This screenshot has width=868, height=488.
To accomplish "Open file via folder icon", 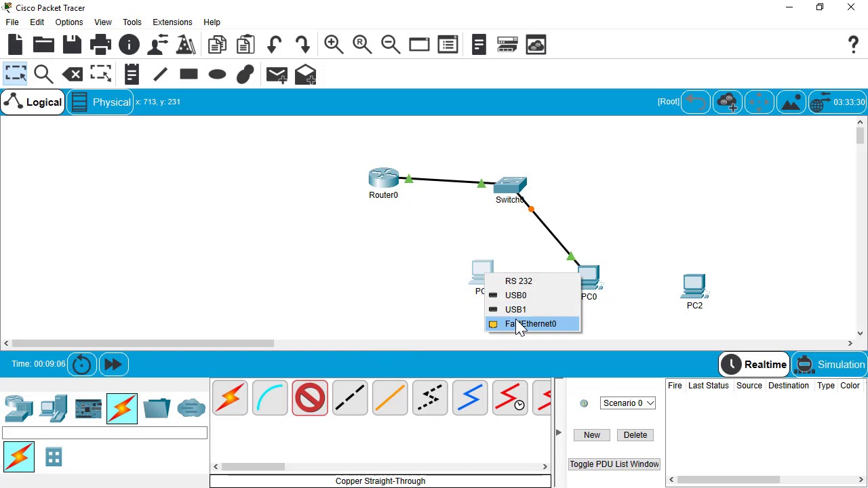I will click(43, 45).
